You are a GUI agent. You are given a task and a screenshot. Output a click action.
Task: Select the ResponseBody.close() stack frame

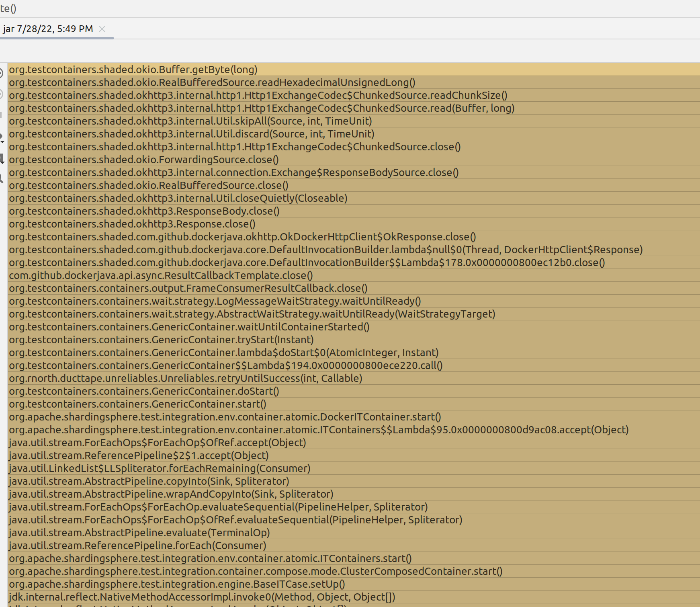tap(145, 211)
